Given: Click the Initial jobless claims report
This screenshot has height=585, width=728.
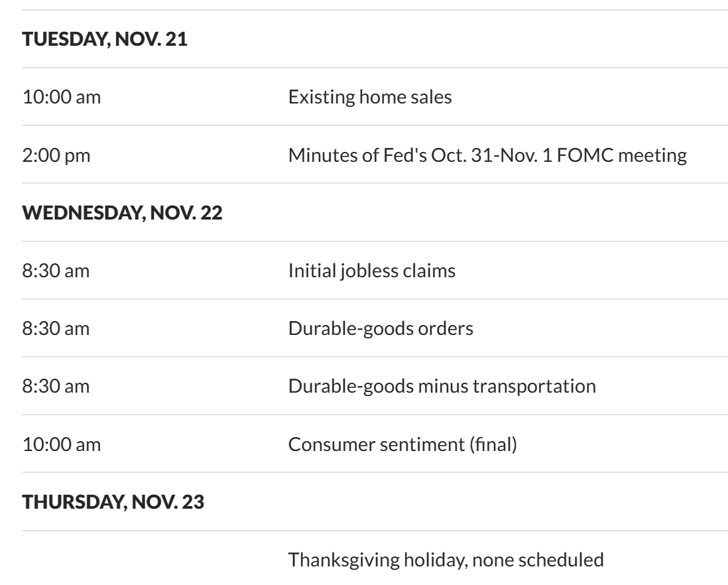Looking at the screenshot, I should pos(372,271).
